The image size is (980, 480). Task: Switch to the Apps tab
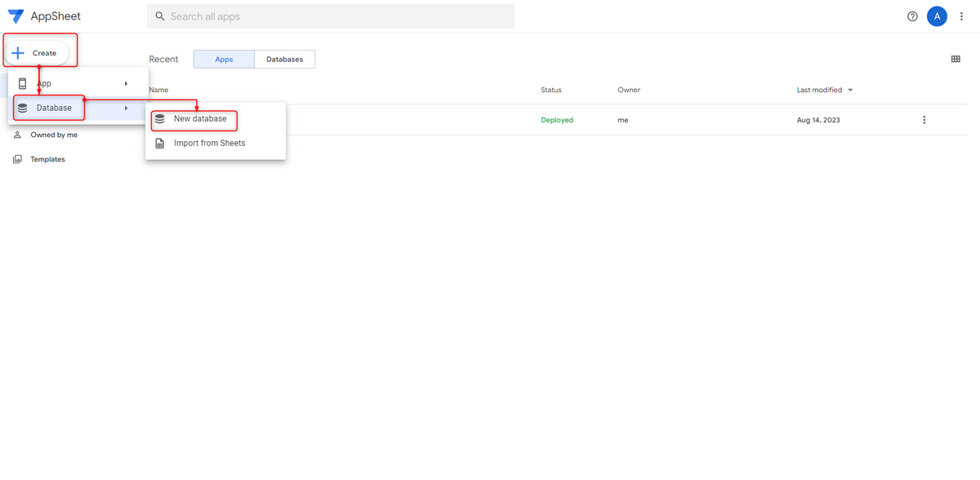[224, 60]
